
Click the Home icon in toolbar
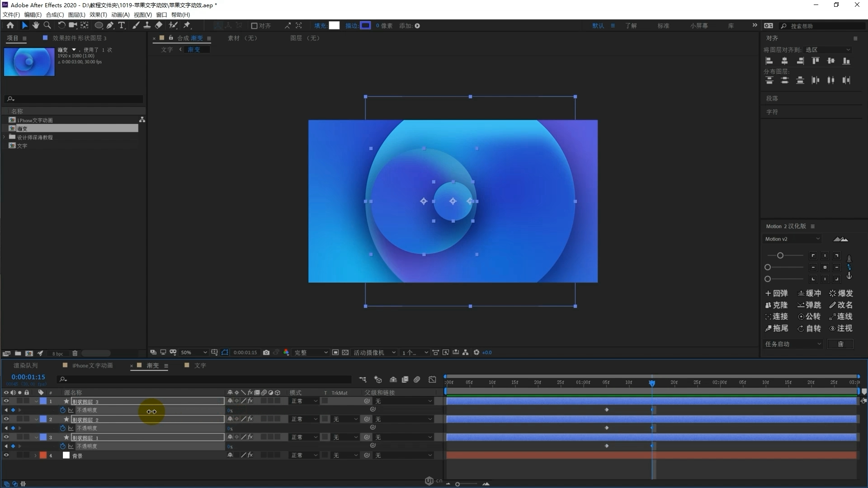10,26
